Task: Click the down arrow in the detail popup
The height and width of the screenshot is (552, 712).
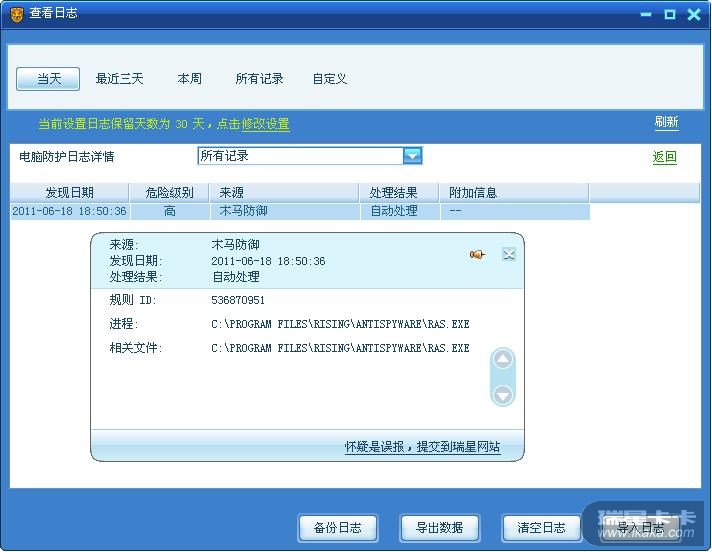Action: (503, 395)
